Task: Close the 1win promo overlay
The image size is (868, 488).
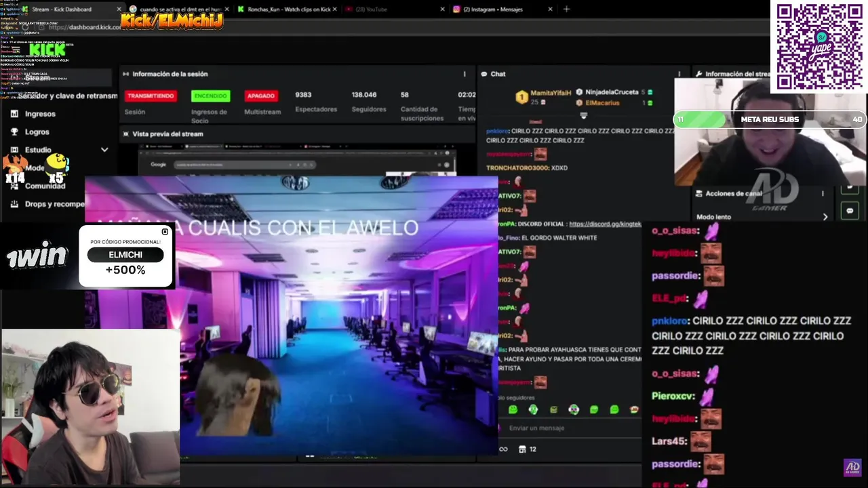Action: [165, 232]
